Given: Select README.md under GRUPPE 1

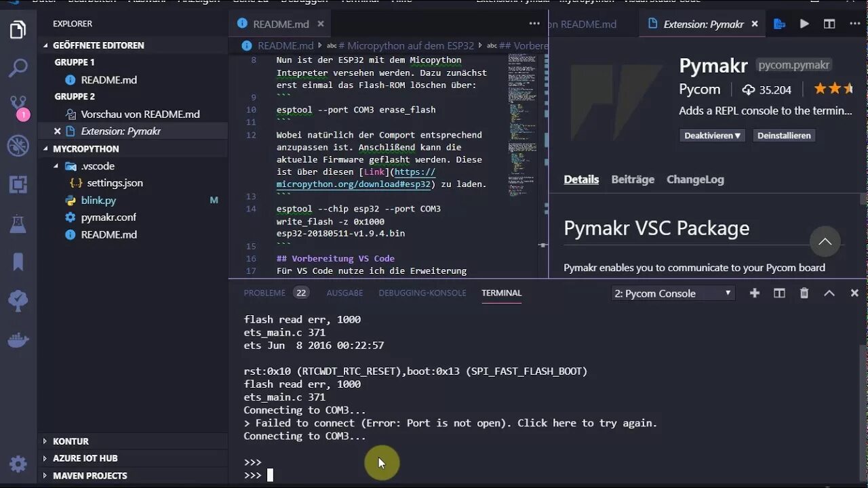Looking at the screenshot, I should pyautogui.click(x=108, y=80).
